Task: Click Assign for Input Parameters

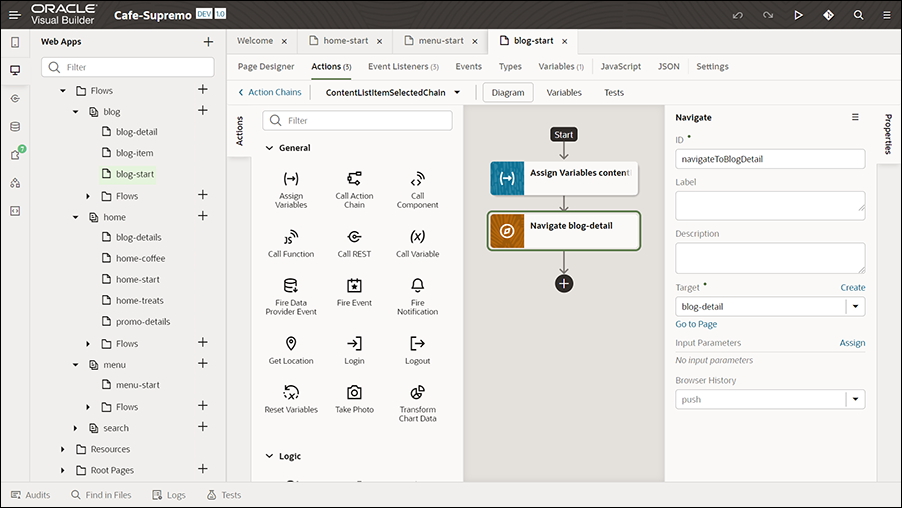Action: [x=852, y=343]
